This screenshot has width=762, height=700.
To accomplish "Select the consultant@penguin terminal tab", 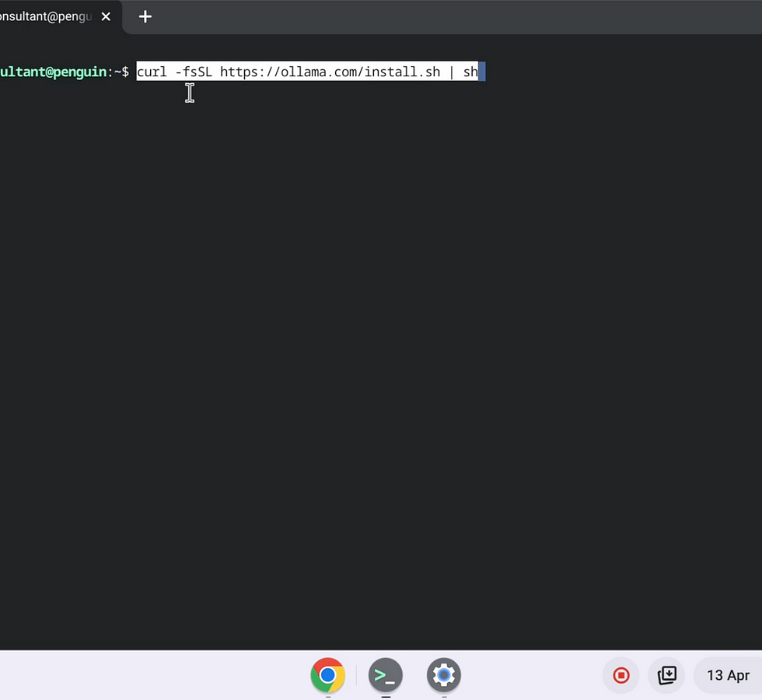I will (x=45, y=16).
